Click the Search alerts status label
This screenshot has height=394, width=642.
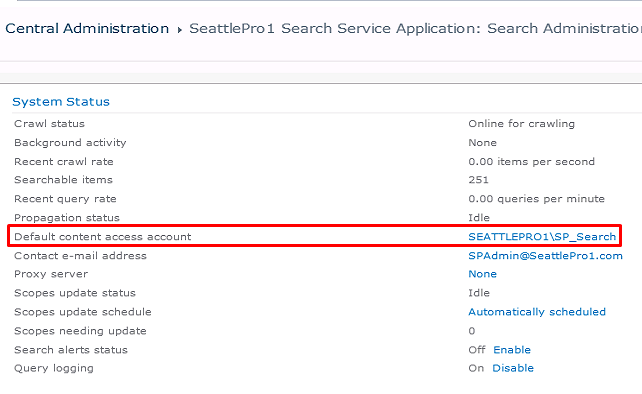tap(71, 350)
